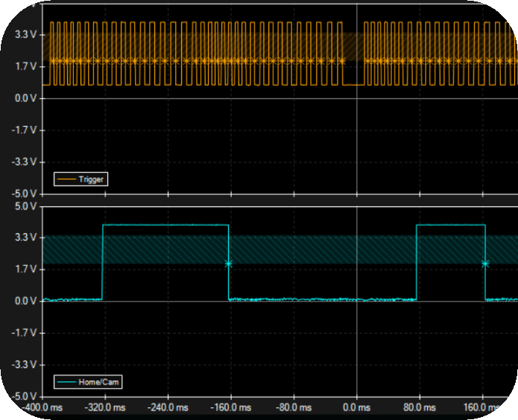The height and width of the screenshot is (420, 518).
Task: Click the -80.0 ms time axis label
Action: [x=294, y=408]
